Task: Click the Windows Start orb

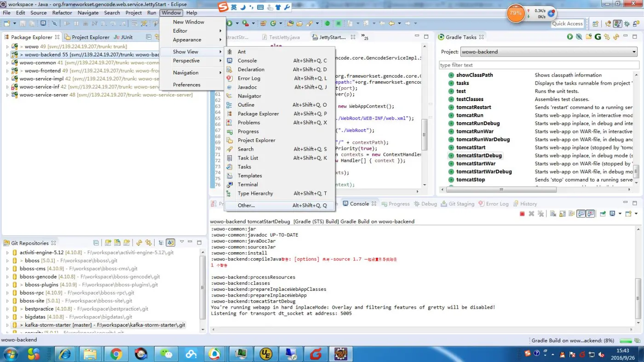Action: pyautogui.click(x=10, y=354)
